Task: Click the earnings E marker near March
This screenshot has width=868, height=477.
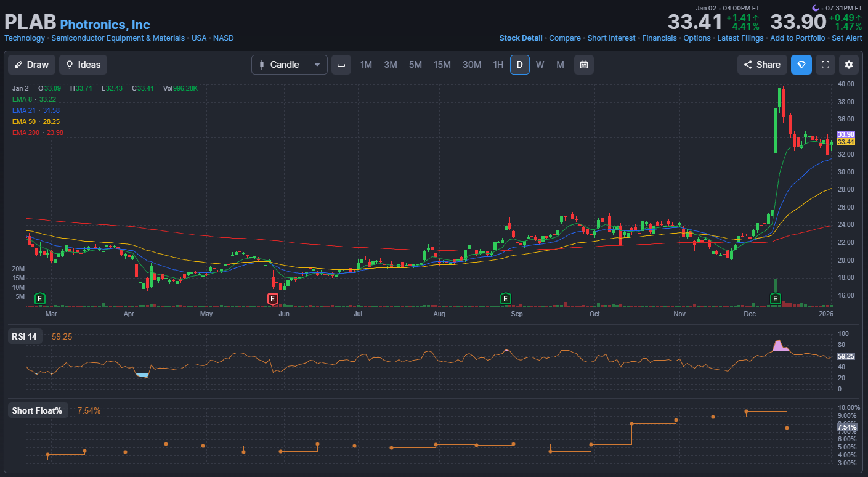Action: coord(40,299)
